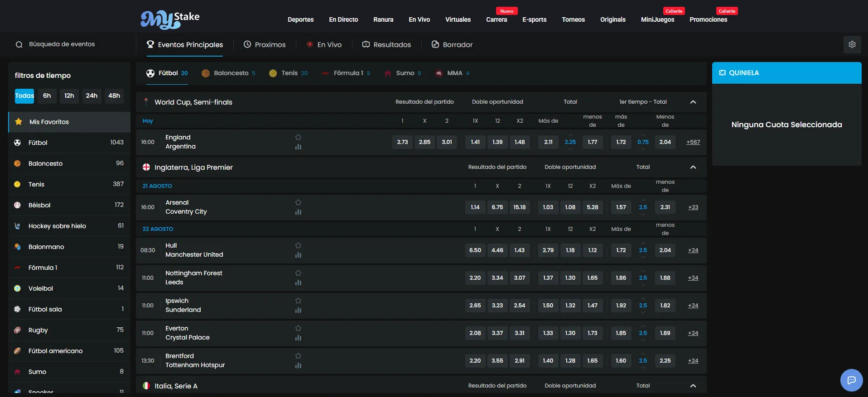The height and width of the screenshot is (397, 868).
Task: Open the live chat bubble
Action: 851,380
